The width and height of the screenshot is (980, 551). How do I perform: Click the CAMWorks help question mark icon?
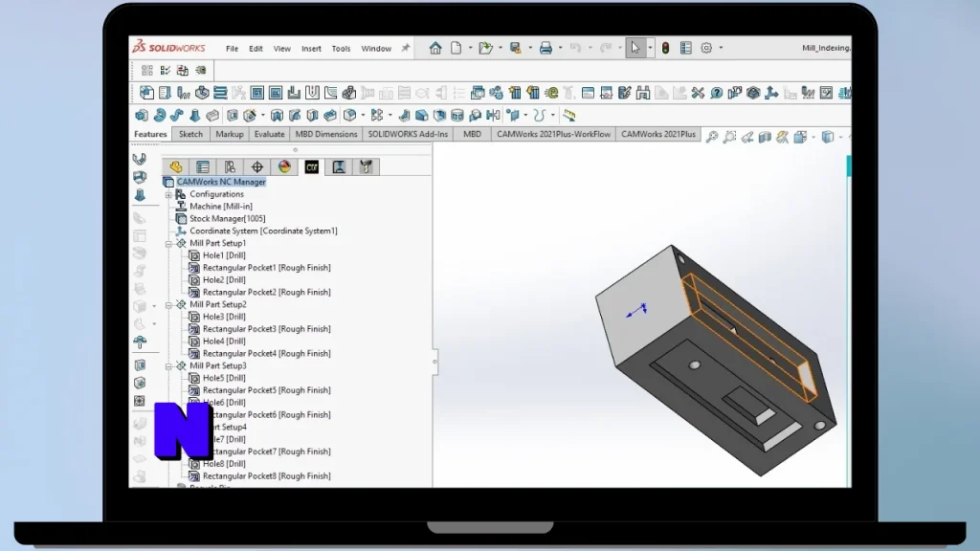pyautogui.click(x=716, y=93)
